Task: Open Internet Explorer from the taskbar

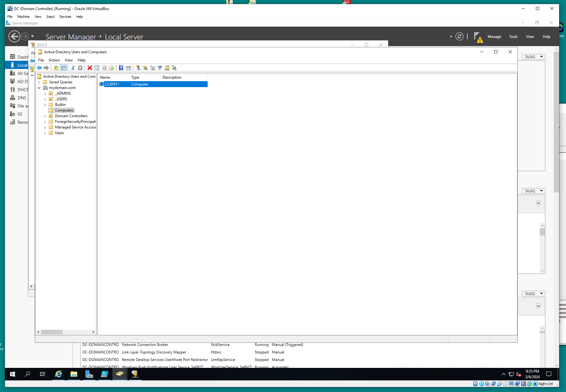Action: (59, 374)
